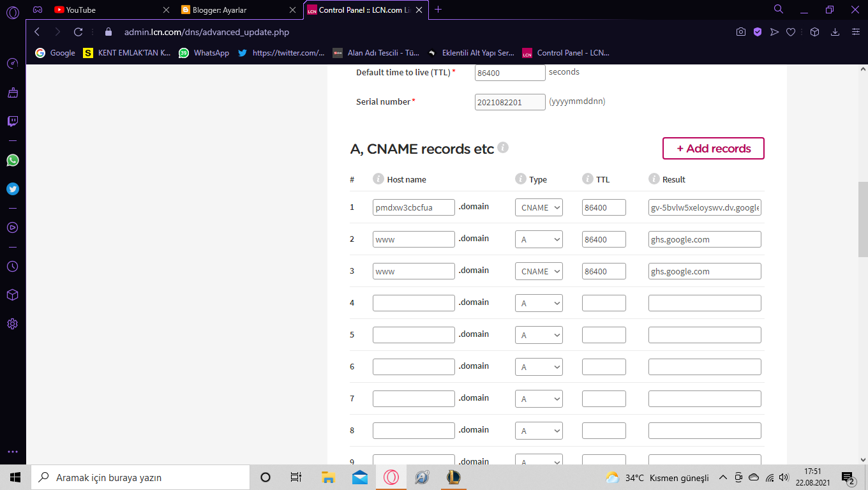868x490 pixels.
Task: Open Windows Start menu
Action: (15, 477)
